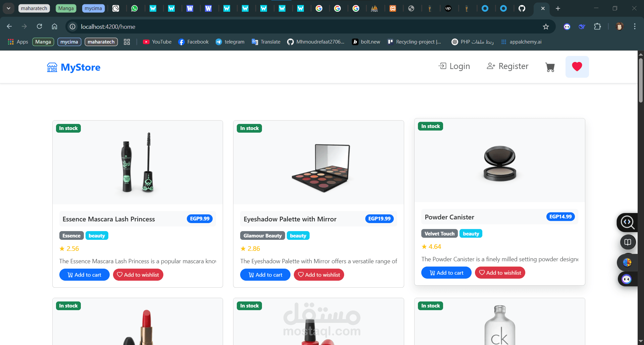Go to browser home page
644x345 pixels.
(54, 26)
